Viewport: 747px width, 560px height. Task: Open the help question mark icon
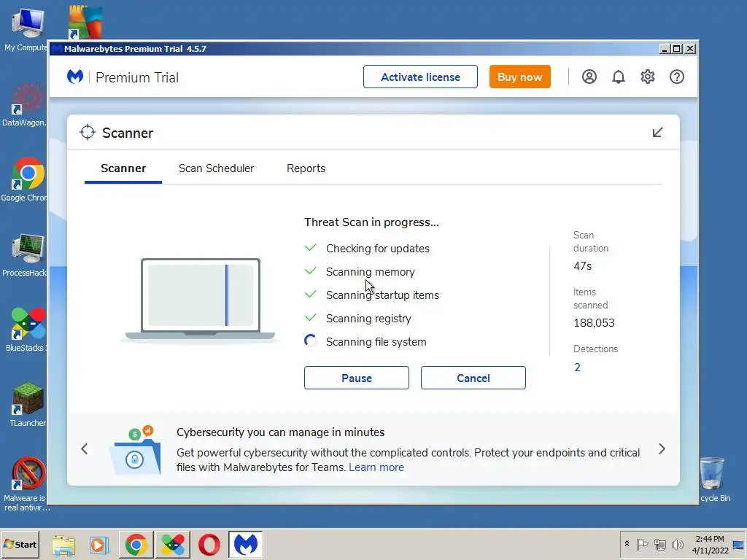[x=676, y=77]
